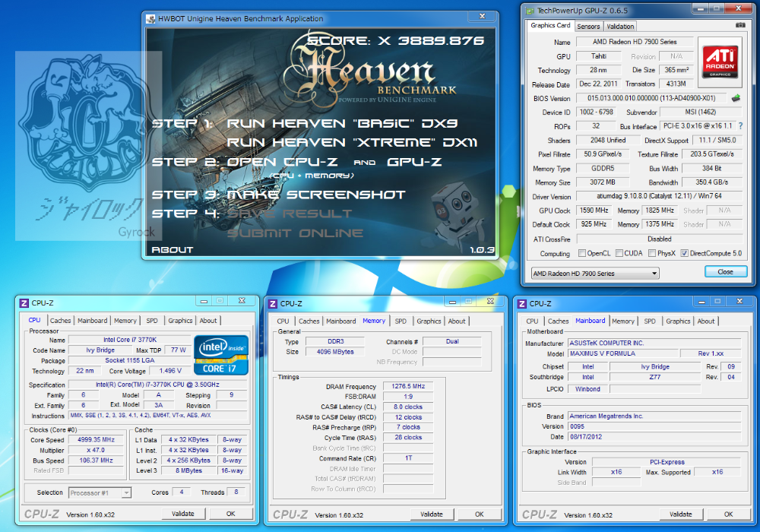Click the CAS# Latency 8.0 clocks value

[408, 407]
